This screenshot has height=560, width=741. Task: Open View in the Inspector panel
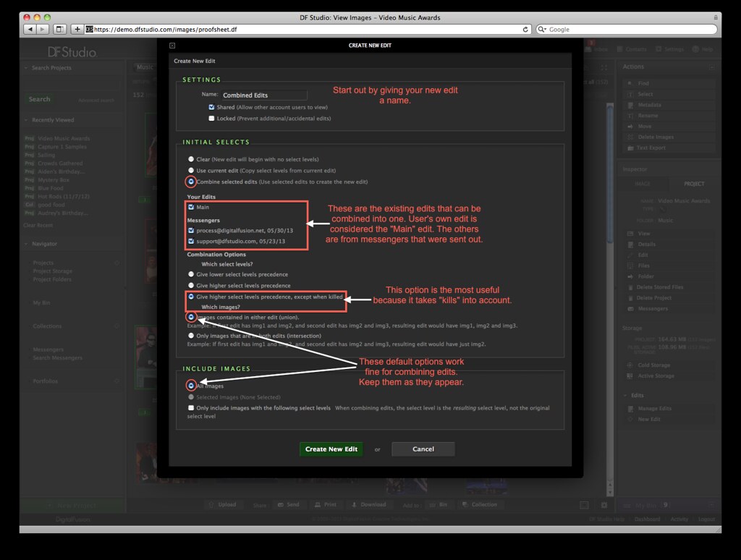point(643,234)
